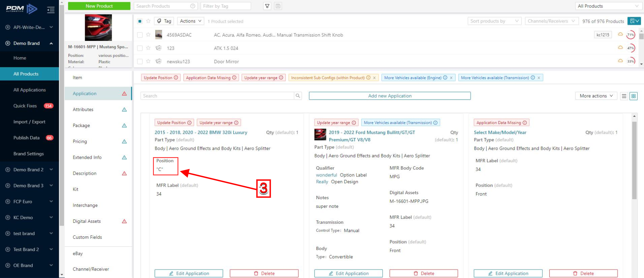Open the Actions dropdown
This screenshot has width=644, height=278.
click(191, 21)
